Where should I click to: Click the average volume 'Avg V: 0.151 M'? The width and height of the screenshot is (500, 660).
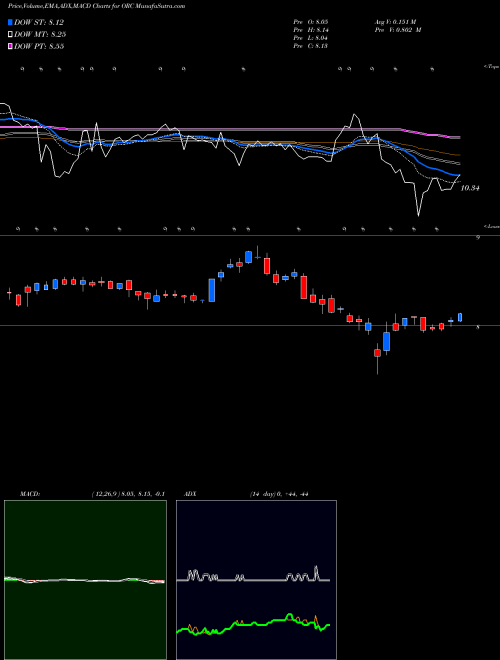(395, 21)
